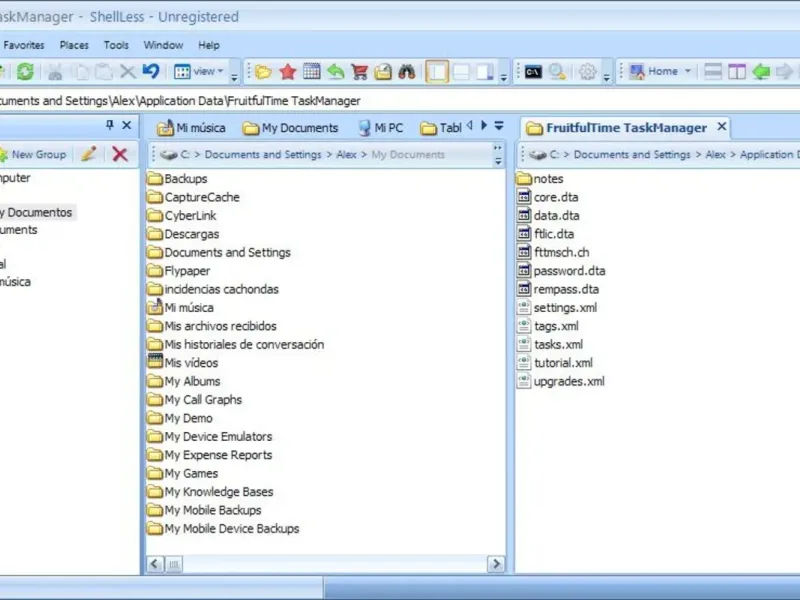Image resolution: width=800 pixels, height=600 pixels.
Task: Switch to the Mi música tab
Action: point(192,128)
